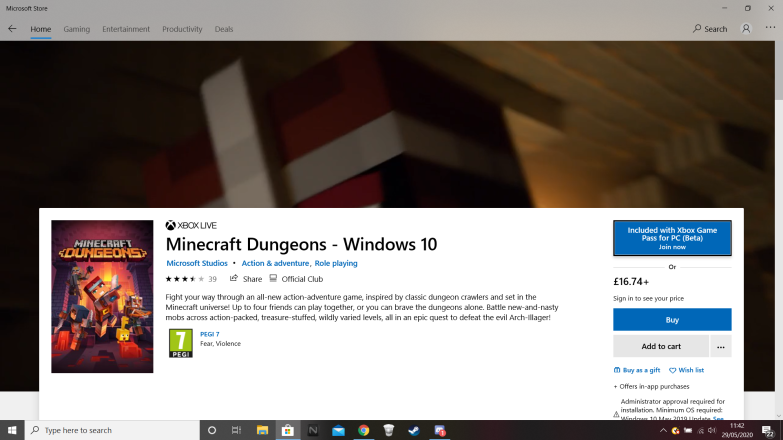This screenshot has height=440, width=783.
Task: Click the network icon in tray
Action: coord(701,431)
